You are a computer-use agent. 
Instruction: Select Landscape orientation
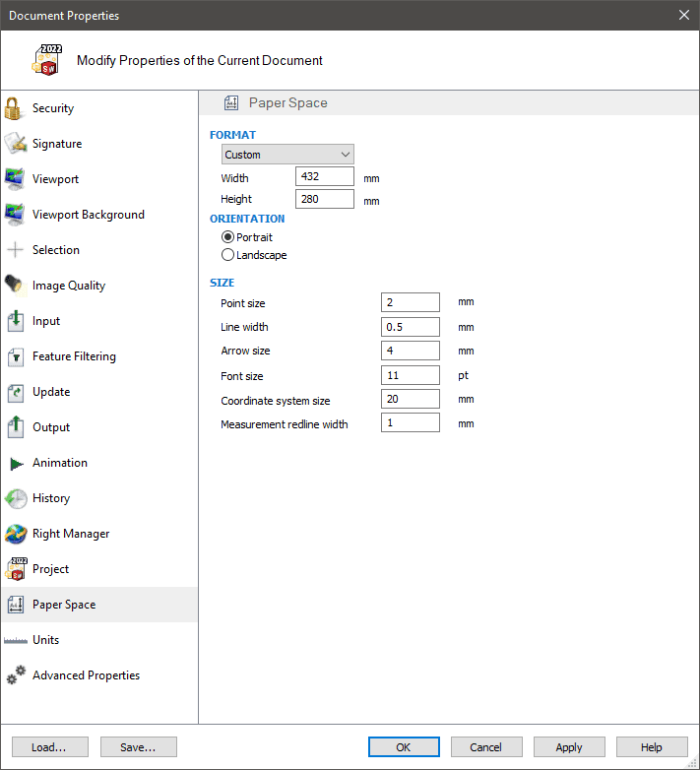pyautogui.click(x=254, y=255)
